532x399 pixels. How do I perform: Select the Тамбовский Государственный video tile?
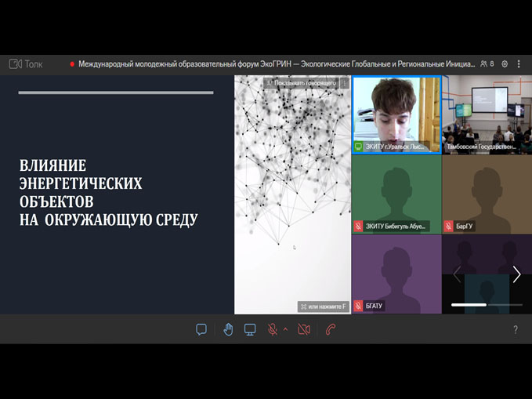(487, 114)
